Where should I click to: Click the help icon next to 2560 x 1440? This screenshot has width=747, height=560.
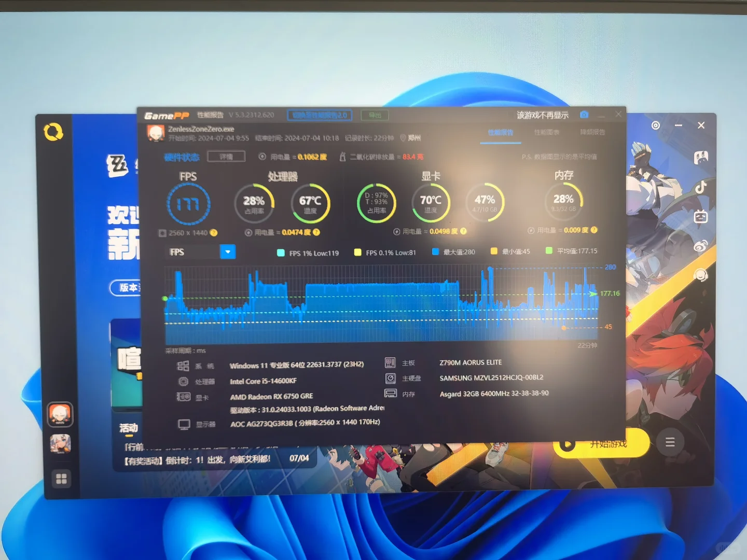click(214, 233)
